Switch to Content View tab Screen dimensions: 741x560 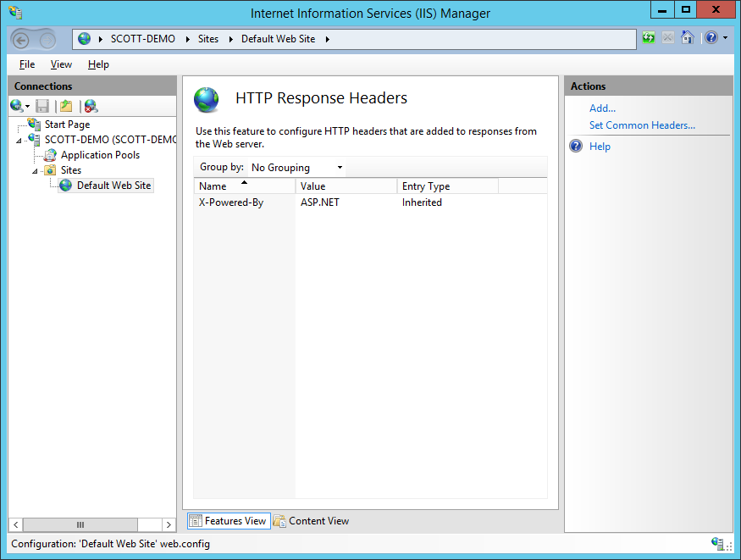pyautogui.click(x=312, y=521)
